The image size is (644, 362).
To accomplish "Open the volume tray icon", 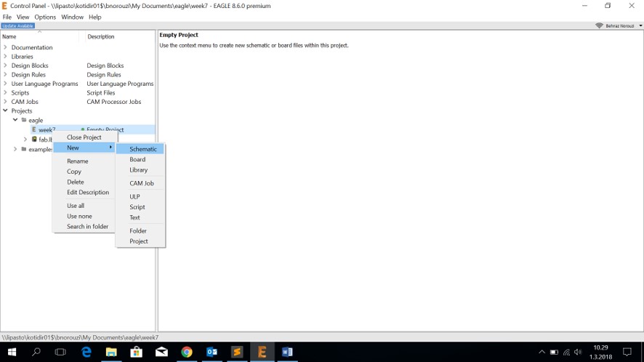I will tap(579, 352).
